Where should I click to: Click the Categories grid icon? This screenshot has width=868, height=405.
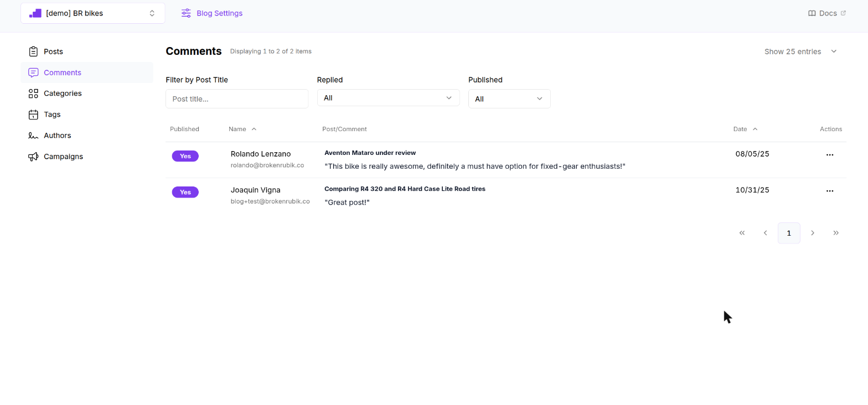[x=33, y=94]
